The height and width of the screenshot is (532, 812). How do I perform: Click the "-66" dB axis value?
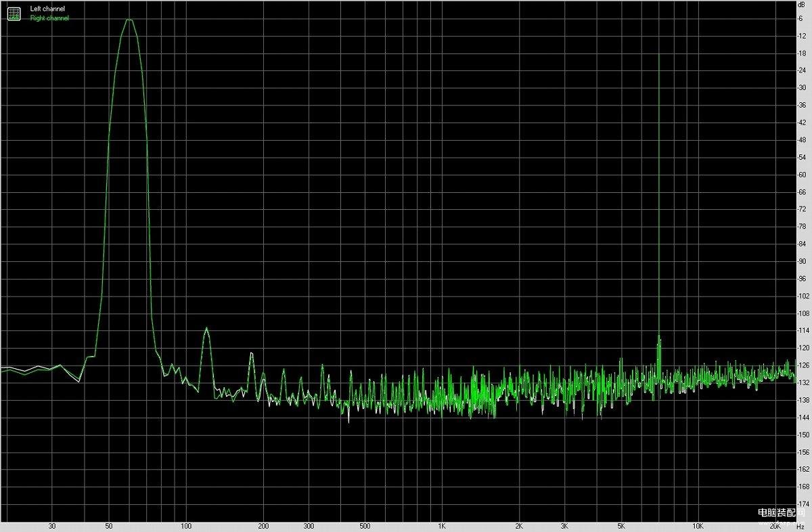tap(802, 192)
